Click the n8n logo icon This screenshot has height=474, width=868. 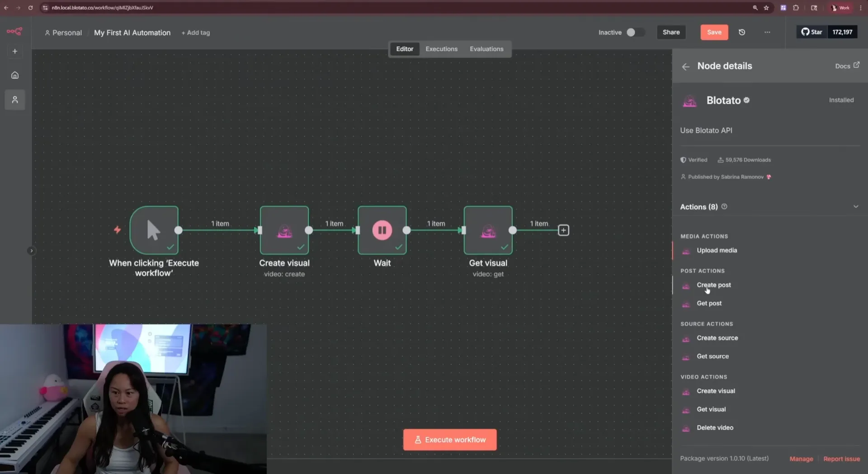[x=14, y=32]
